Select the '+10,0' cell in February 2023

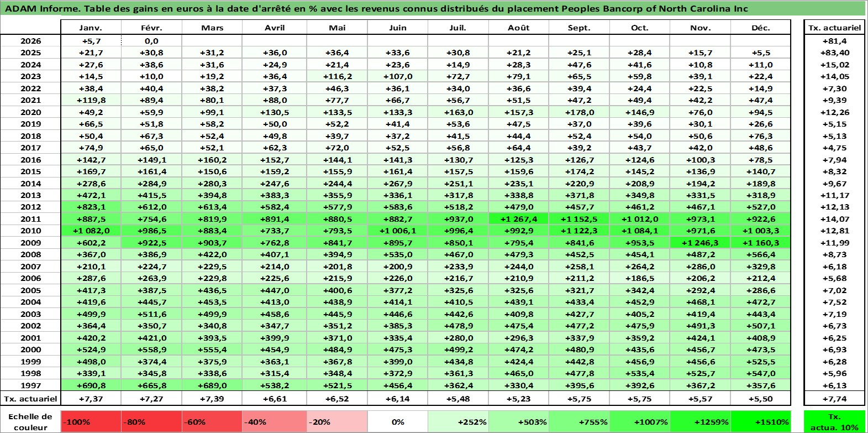[151, 76]
